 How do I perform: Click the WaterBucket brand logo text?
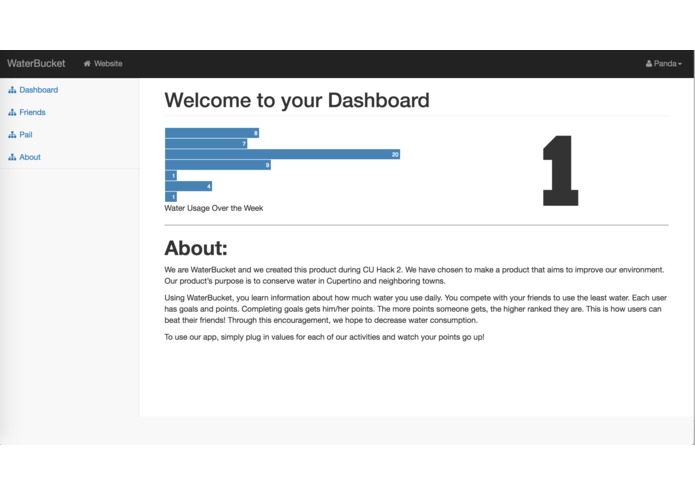36,63
